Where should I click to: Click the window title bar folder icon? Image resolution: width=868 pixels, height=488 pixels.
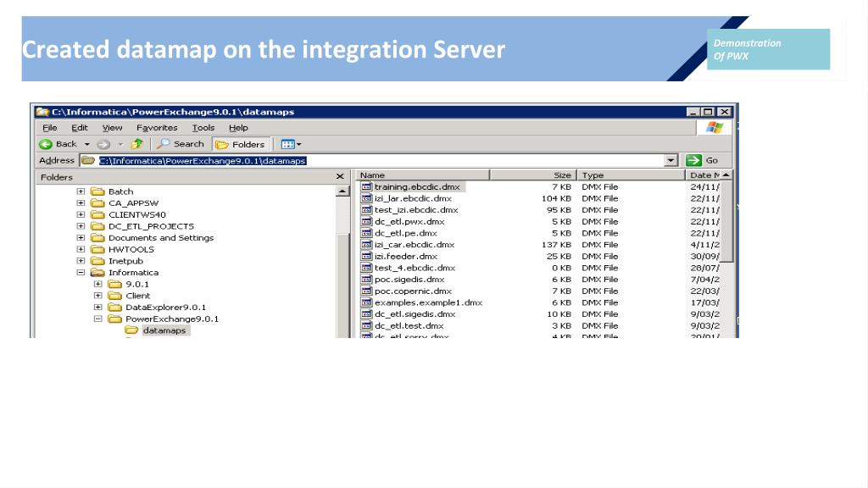click(x=42, y=112)
